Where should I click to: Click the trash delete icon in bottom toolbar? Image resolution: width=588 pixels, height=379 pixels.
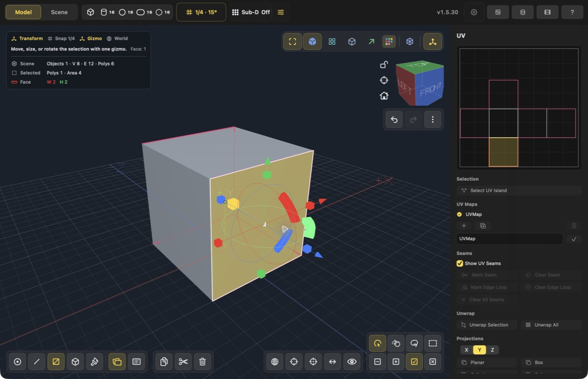tap(203, 362)
